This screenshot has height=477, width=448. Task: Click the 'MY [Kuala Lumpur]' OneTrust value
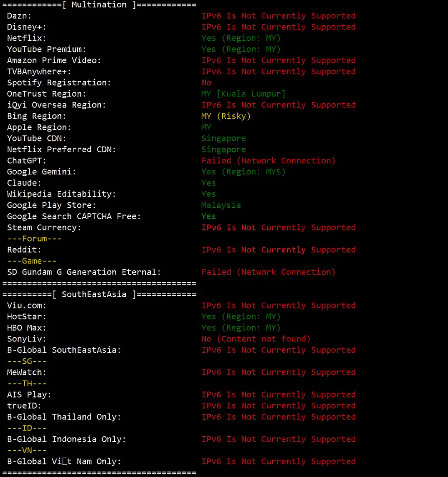click(243, 94)
